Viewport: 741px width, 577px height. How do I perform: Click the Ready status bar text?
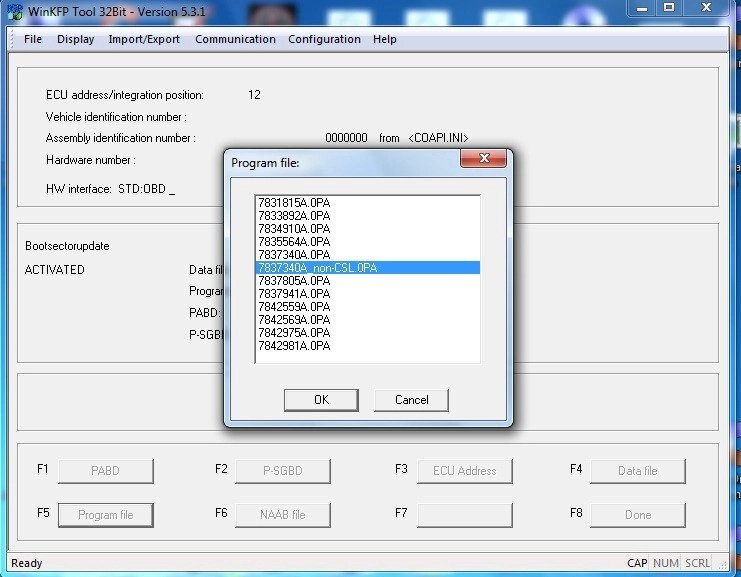pyautogui.click(x=27, y=563)
